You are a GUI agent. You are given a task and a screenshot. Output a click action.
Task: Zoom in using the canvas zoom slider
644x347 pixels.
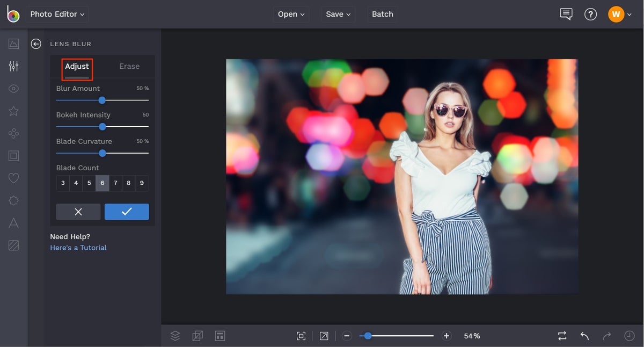point(446,335)
